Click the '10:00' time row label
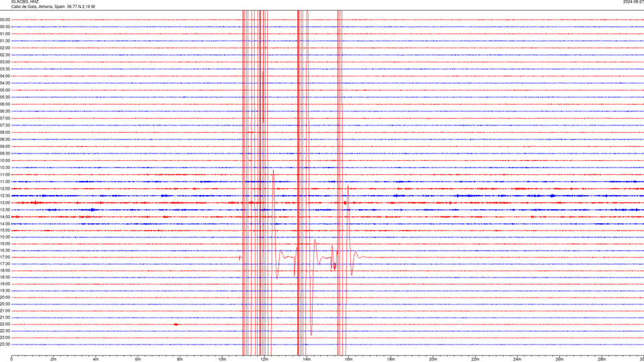 pos(5,160)
